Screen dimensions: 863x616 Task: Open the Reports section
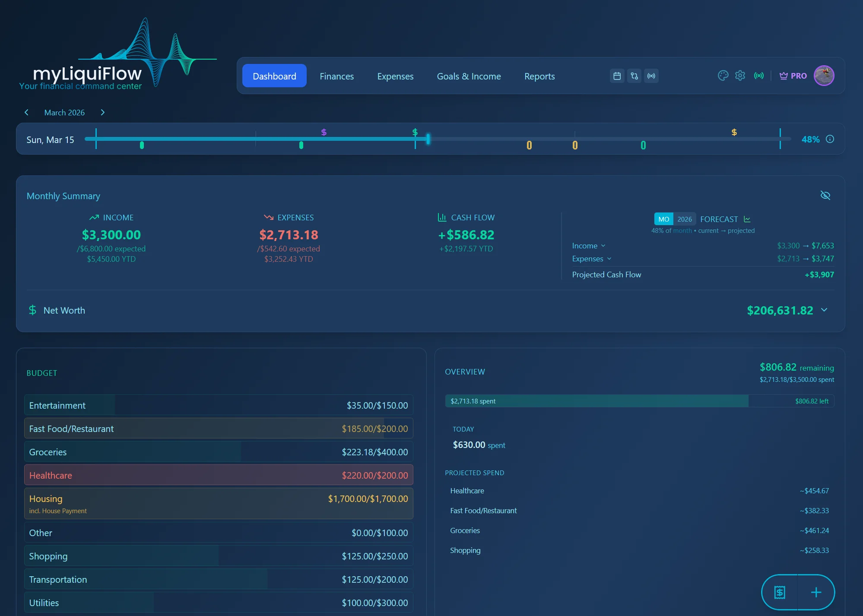(x=539, y=76)
